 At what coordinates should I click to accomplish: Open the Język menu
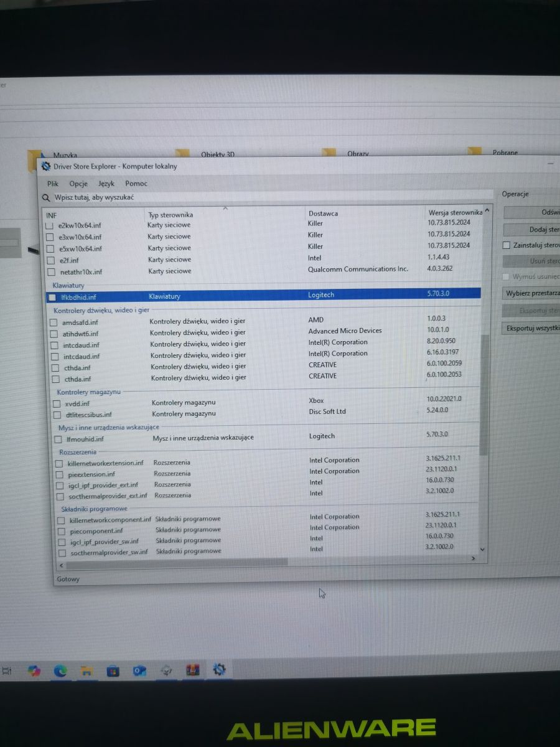[106, 184]
